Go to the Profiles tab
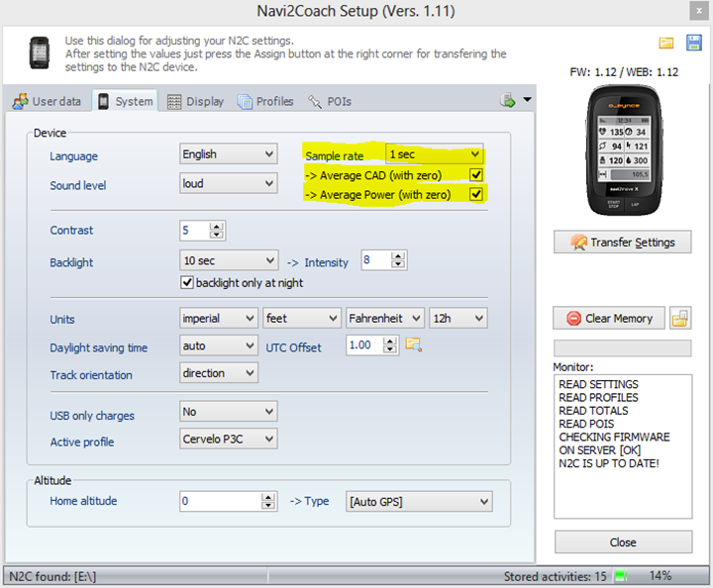This screenshot has width=713, height=588. 265,101
